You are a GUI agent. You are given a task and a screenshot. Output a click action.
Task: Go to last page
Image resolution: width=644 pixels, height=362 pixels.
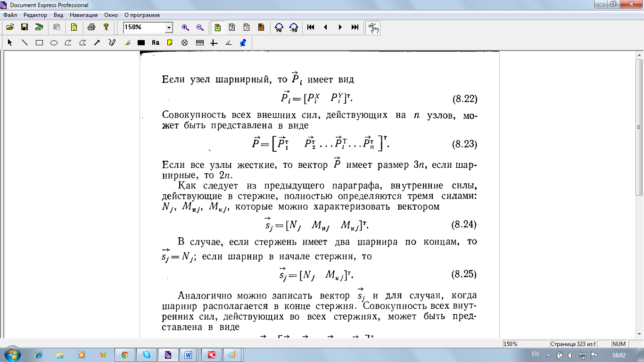coord(355,27)
